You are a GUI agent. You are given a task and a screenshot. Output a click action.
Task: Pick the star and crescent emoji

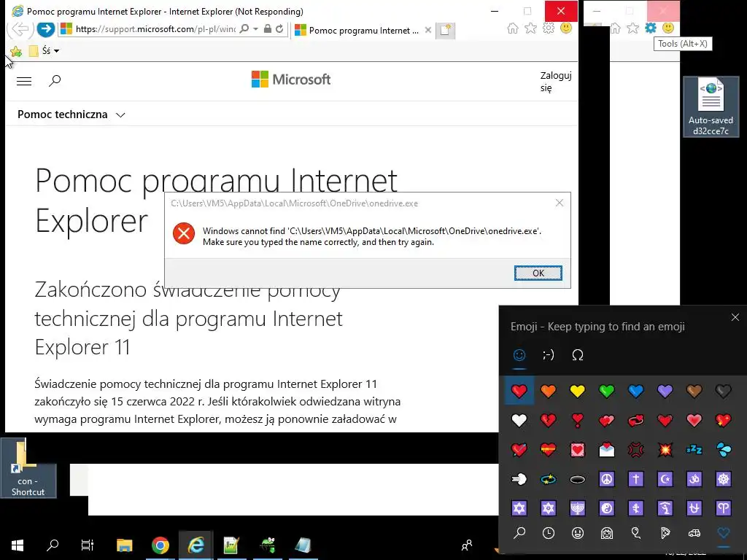click(x=665, y=479)
